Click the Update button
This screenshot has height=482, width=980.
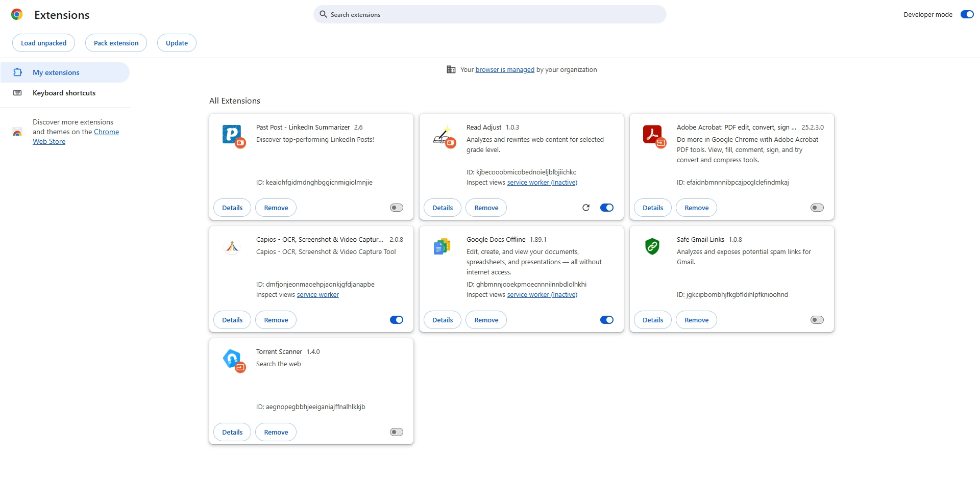[x=177, y=43]
